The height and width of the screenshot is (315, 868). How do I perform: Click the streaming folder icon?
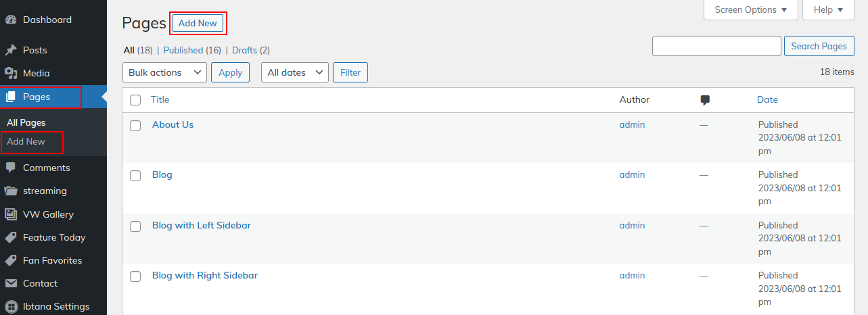11,191
